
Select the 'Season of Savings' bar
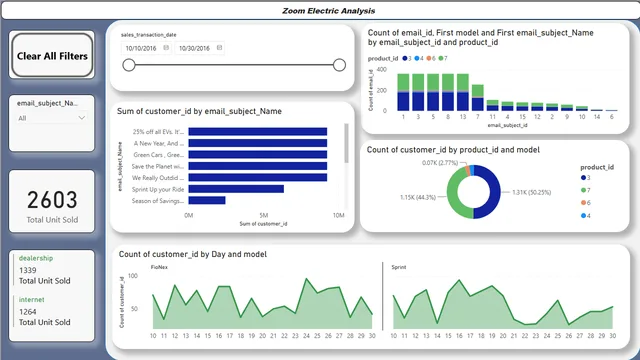(207, 200)
